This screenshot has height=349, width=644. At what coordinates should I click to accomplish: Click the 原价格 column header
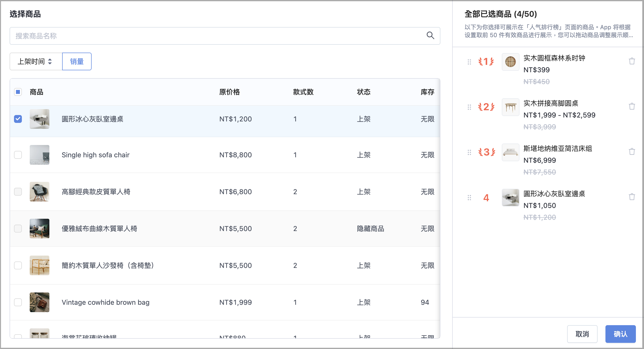point(229,92)
